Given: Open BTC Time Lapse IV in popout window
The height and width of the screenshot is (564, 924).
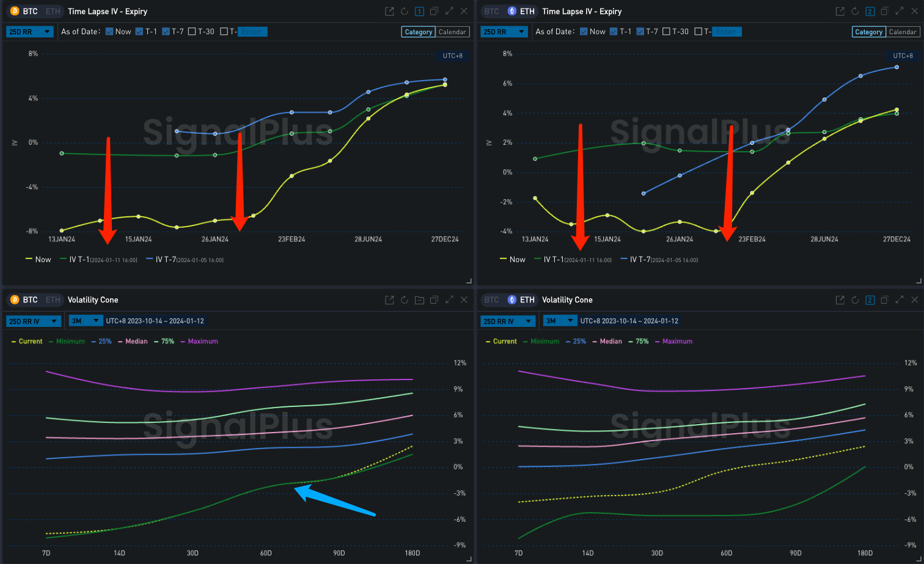Looking at the screenshot, I should tap(389, 12).
